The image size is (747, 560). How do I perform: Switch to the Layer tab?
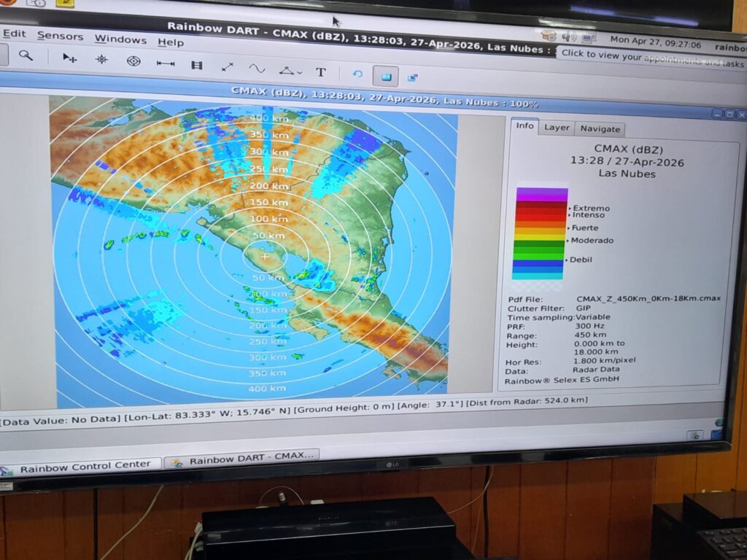pos(557,128)
